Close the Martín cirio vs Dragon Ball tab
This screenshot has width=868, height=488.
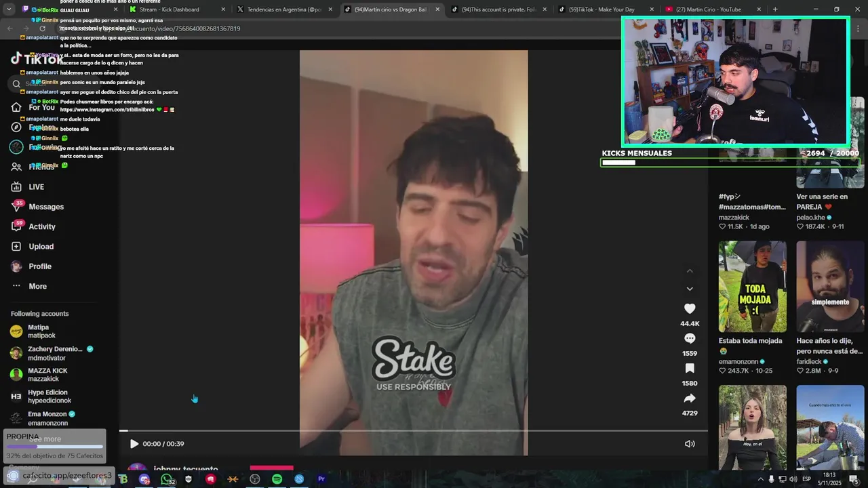[437, 9]
